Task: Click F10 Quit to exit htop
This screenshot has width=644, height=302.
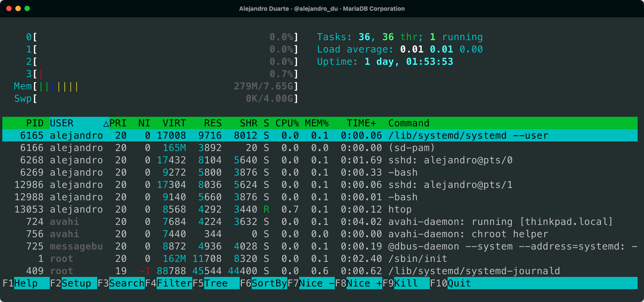Action: [x=459, y=283]
